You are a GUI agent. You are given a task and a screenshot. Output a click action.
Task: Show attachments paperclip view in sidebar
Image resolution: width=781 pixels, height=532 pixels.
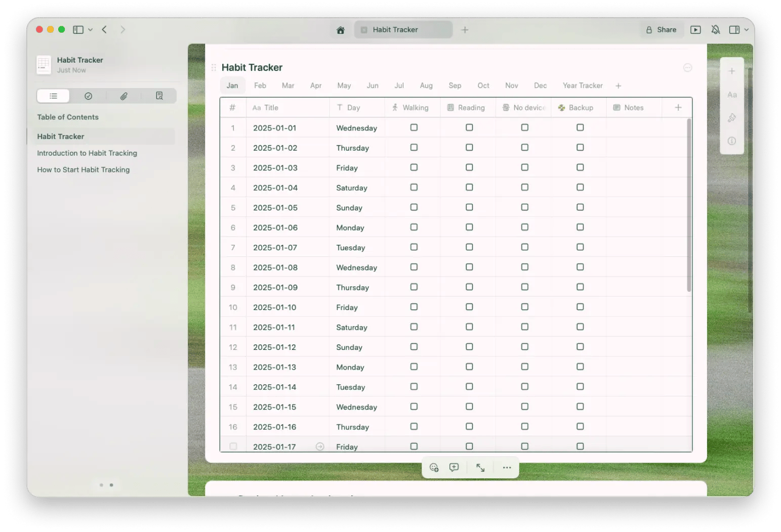tap(124, 96)
